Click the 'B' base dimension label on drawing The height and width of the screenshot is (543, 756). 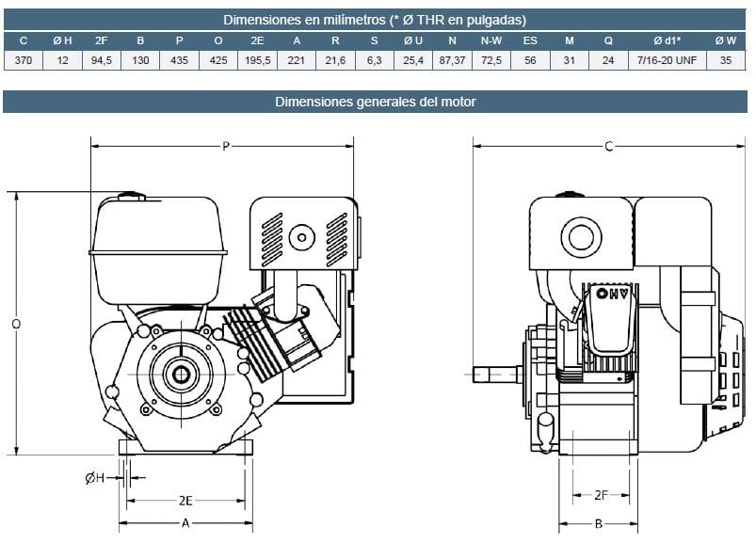tap(599, 524)
